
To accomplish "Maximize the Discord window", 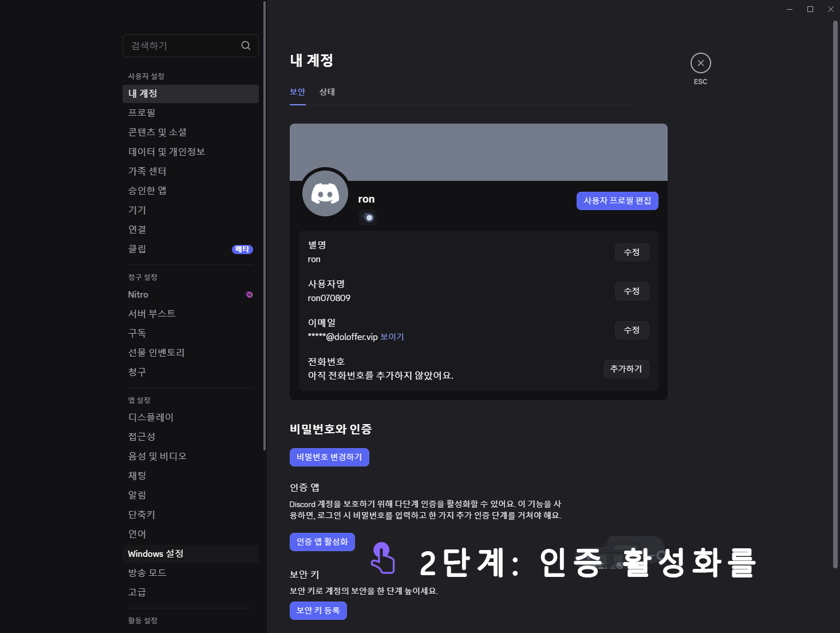I will 810,9.
